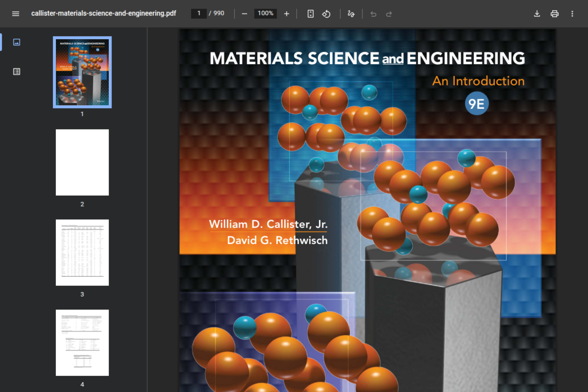Open page 3 thumbnail
Screen dimensions: 588x392
82,253
